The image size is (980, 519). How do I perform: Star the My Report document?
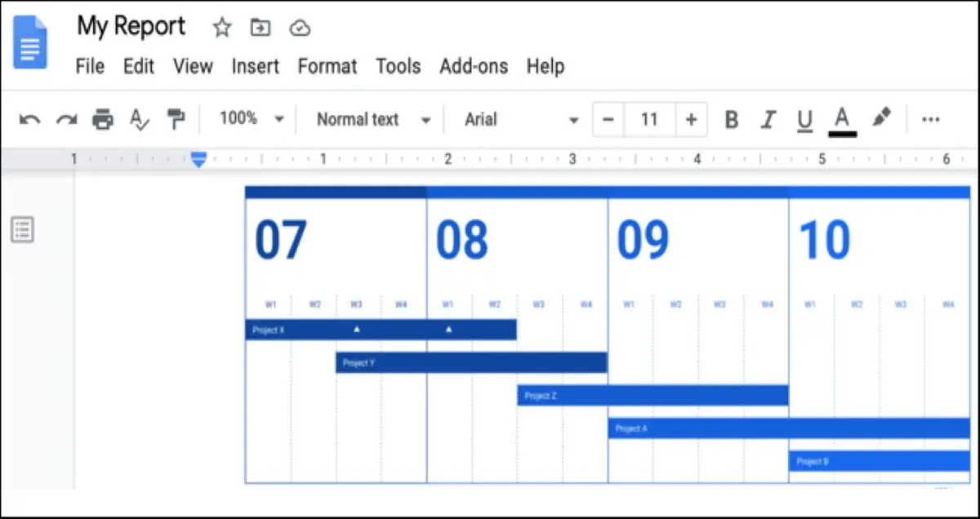pyautogui.click(x=222, y=28)
